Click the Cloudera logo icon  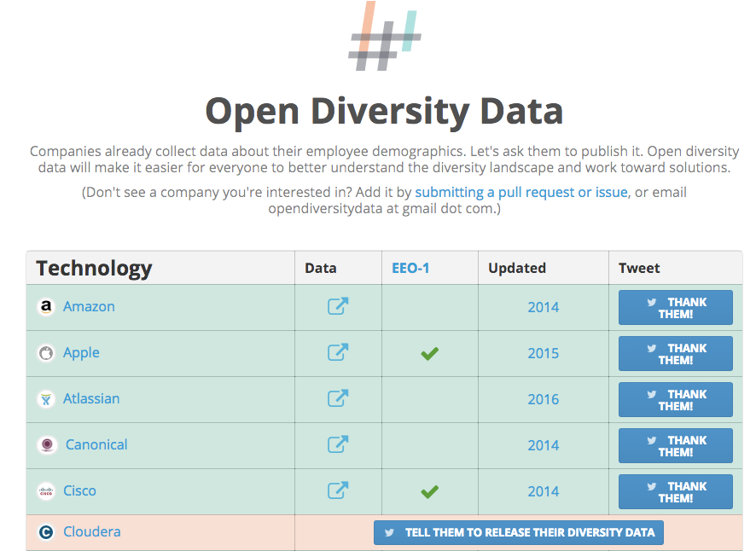click(x=46, y=532)
